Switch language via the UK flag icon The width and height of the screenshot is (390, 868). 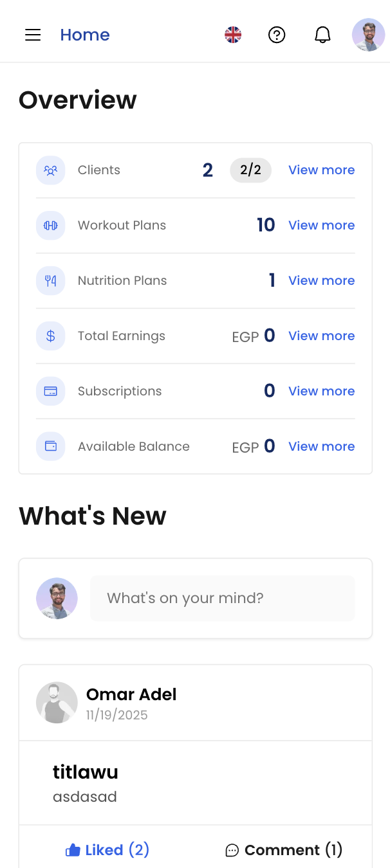pyautogui.click(x=233, y=35)
